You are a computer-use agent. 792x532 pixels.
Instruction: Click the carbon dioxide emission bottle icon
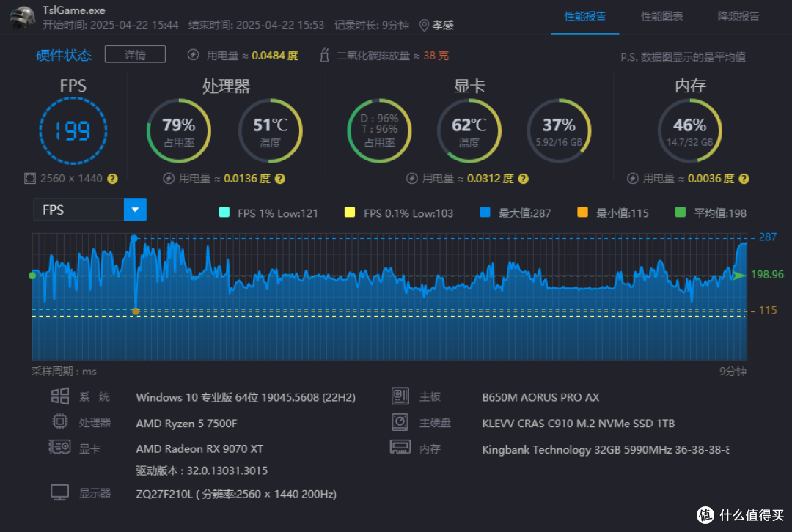tap(324, 55)
